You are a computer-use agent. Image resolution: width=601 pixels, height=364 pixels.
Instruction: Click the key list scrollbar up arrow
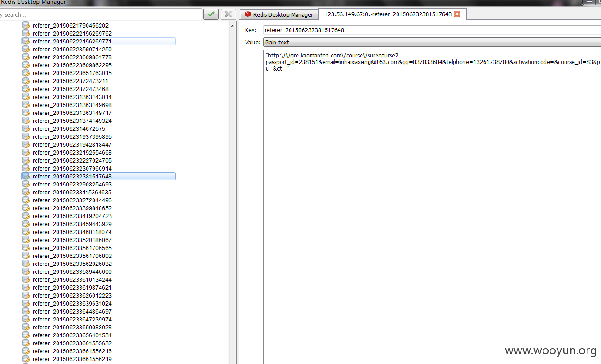click(x=233, y=25)
